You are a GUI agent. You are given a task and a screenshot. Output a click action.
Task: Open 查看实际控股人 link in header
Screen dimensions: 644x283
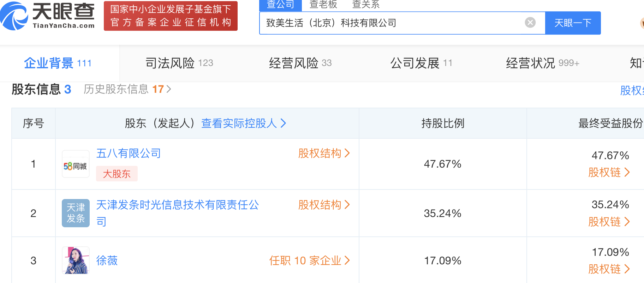tap(243, 123)
